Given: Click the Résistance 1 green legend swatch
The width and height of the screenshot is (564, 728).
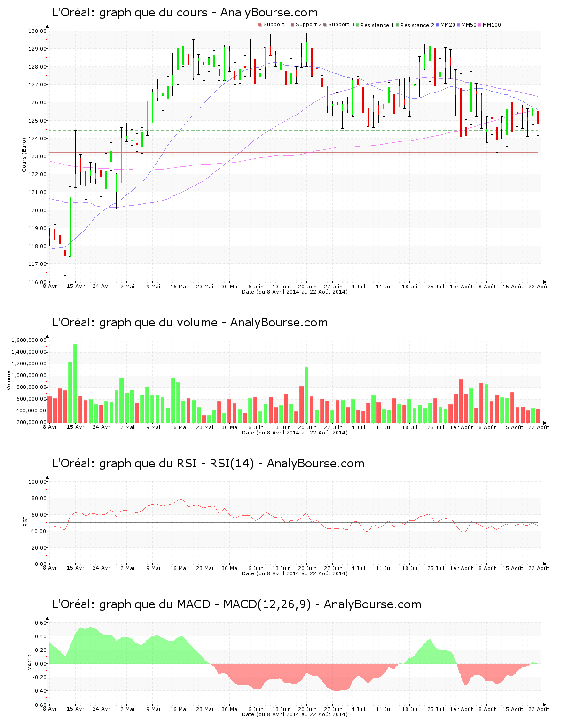Looking at the screenshot, I should coord(357,25).
